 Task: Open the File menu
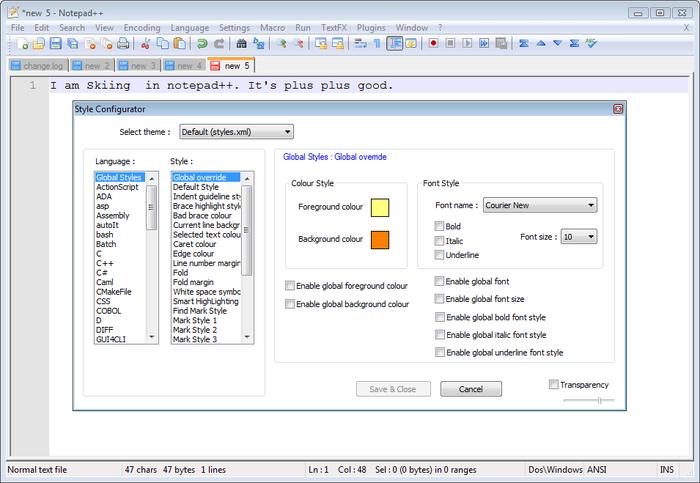tap(17, 28)
